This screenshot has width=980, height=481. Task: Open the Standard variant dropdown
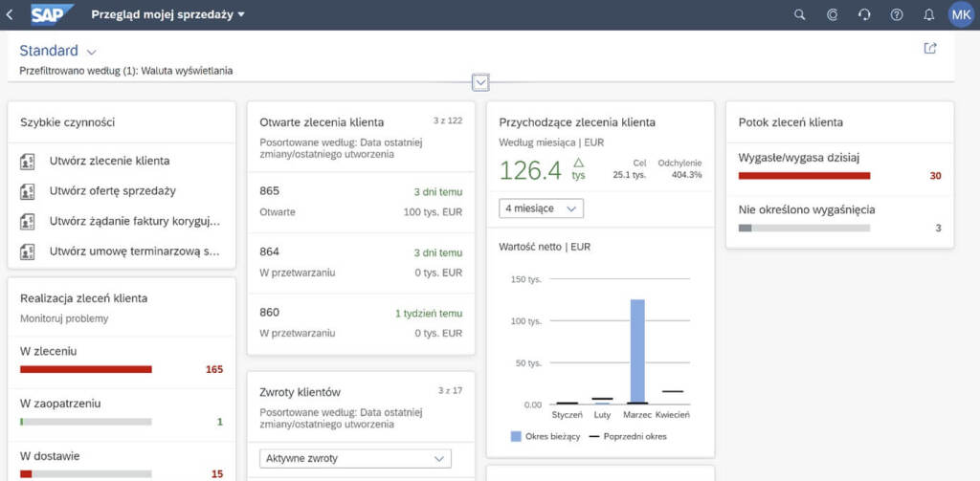pyautogui.click(x=58, y=51)
